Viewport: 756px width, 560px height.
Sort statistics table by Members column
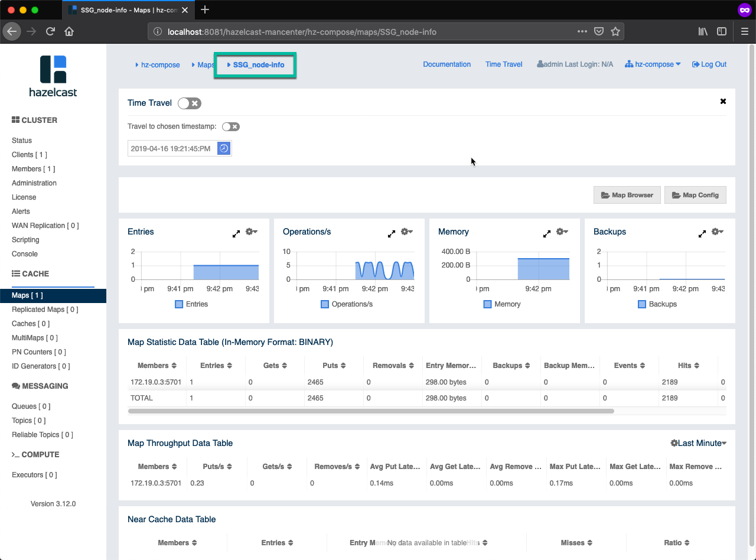[x=157, y=366]
